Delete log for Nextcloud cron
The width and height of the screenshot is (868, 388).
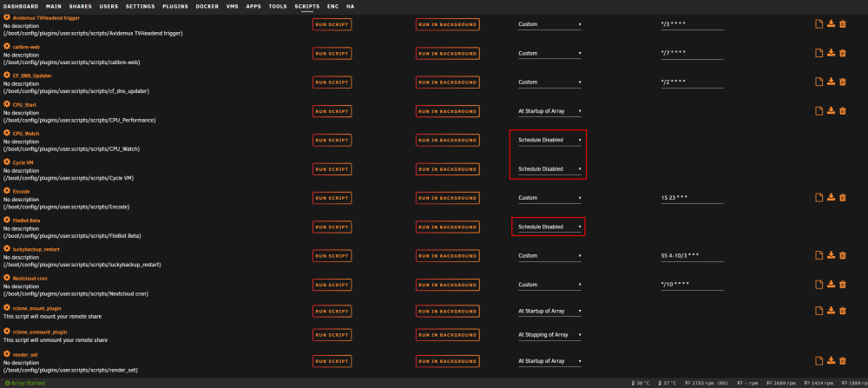coord(843,285)
